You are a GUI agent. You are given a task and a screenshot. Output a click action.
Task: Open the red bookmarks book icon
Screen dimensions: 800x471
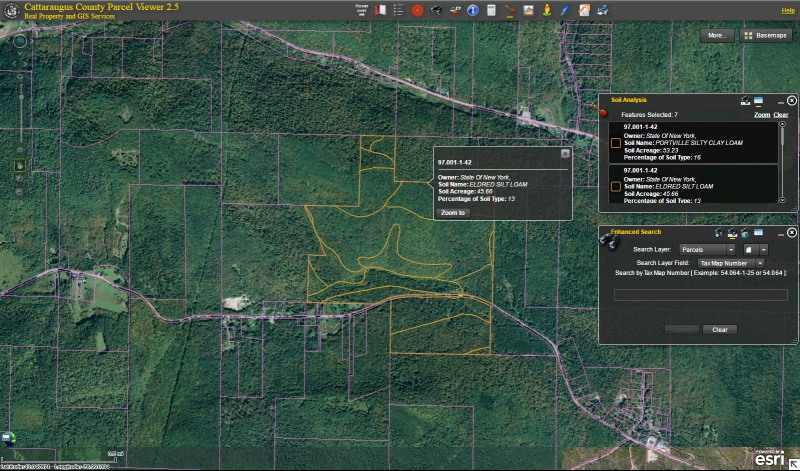click(380, 10)
